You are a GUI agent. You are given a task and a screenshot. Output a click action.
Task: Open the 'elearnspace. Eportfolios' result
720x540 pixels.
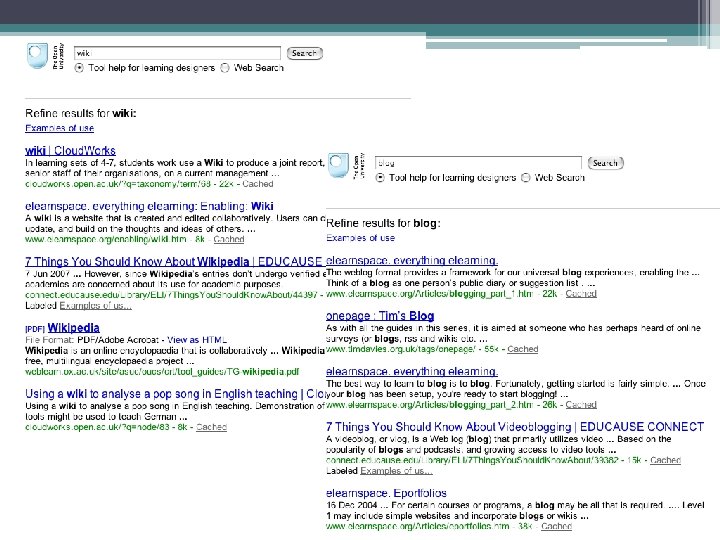tap(386, 493)
